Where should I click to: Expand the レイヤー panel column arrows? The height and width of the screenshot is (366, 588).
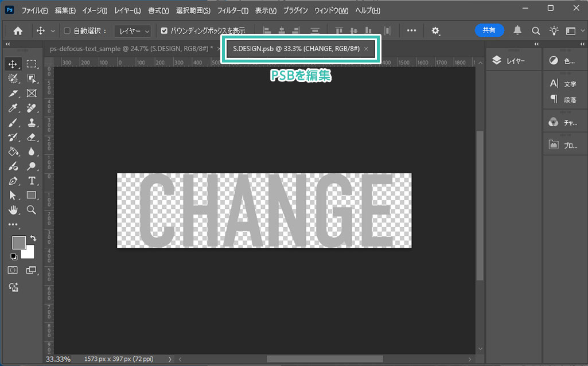click(536, 44)
